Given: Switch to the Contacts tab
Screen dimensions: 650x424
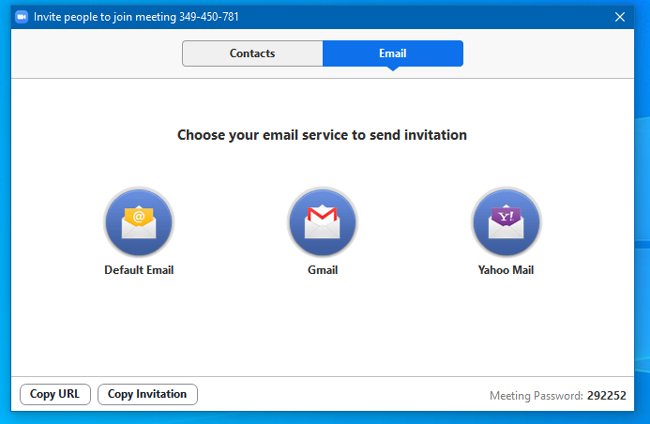Looking at the screenshot, I should point(252,53).
